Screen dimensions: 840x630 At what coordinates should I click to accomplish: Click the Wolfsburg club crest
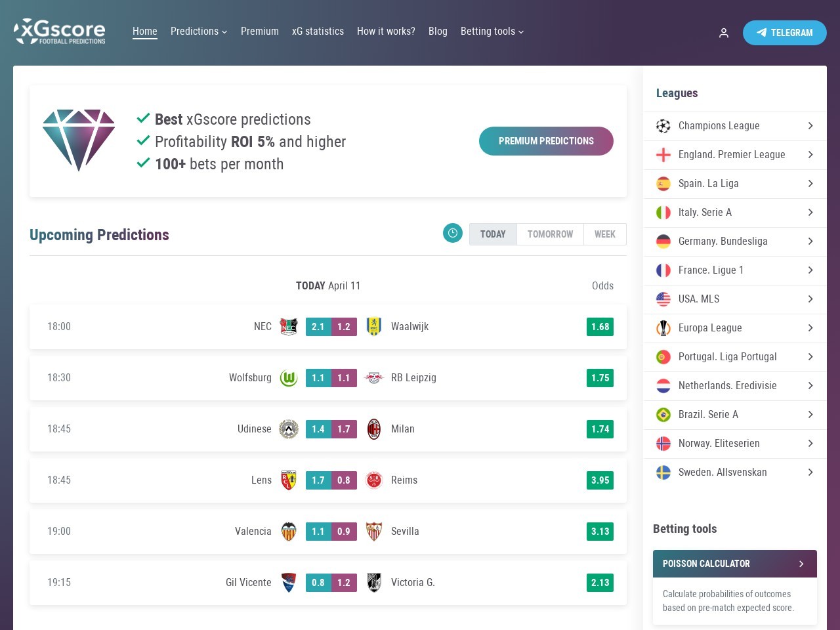pos(289,377)
